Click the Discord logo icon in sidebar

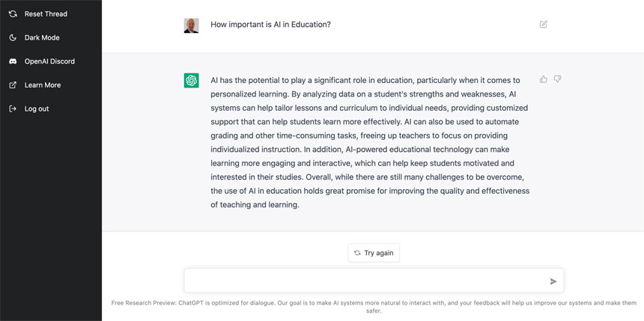[13, 61]
